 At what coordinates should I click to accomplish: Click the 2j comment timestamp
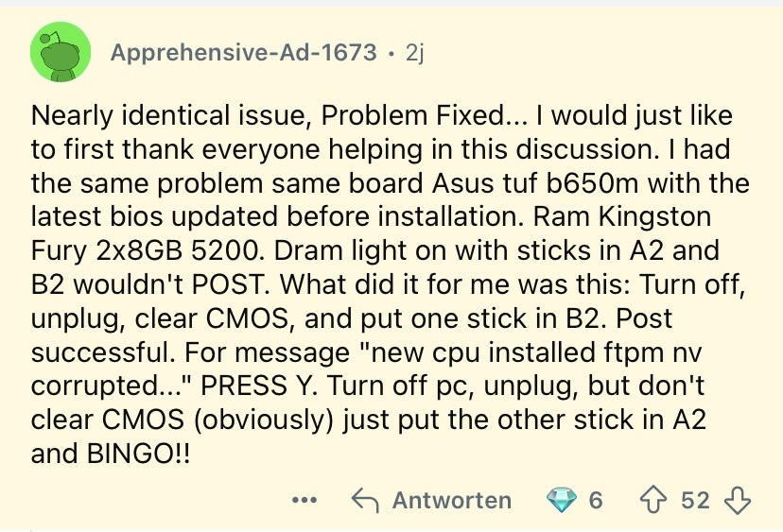tap(414, 52)
